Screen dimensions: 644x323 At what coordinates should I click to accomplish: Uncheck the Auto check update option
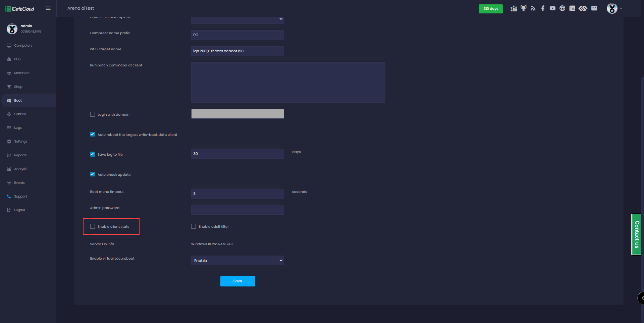93,174
